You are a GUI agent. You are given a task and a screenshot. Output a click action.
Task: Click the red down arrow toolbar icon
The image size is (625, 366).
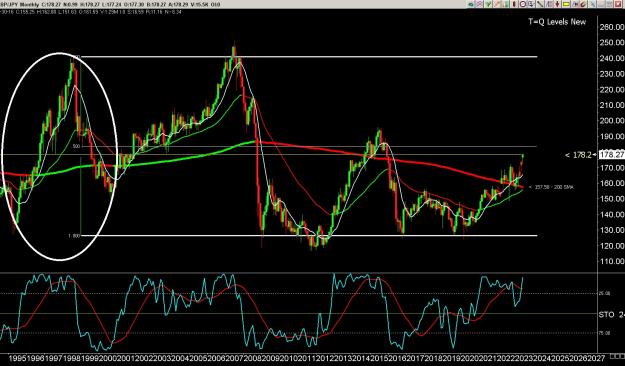(558, 4)
